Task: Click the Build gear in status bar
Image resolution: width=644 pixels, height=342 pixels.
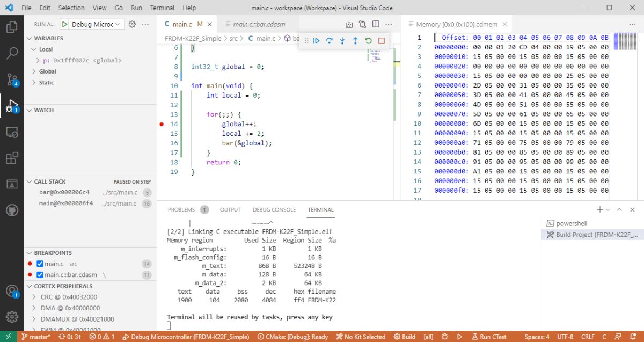Action: tap(404, 337)
